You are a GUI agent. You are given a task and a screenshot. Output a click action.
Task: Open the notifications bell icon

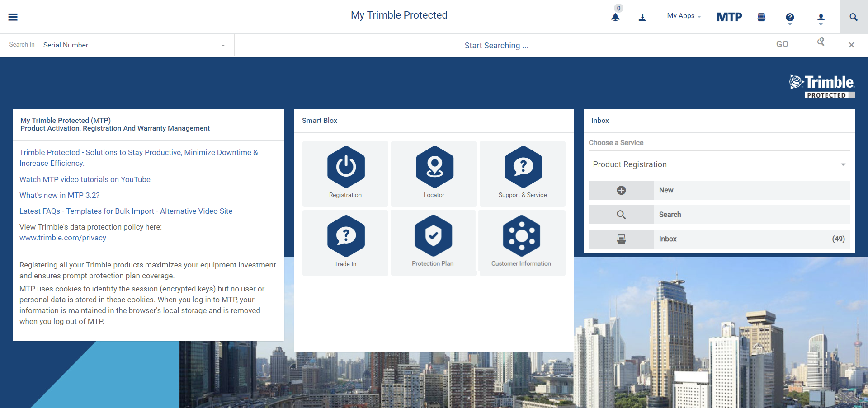[x=615, y=17]
